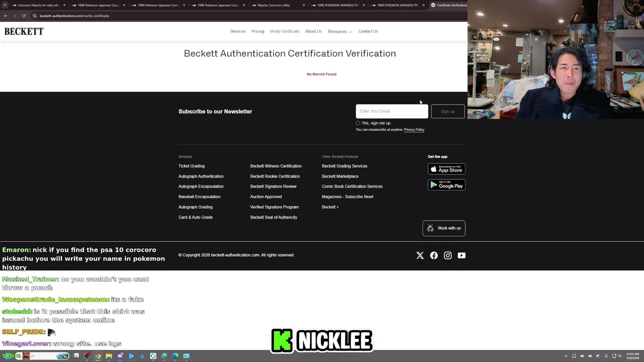The image size is (644, 362).
Task: Select the Certificate Verification browser tab
Action: 449,5
